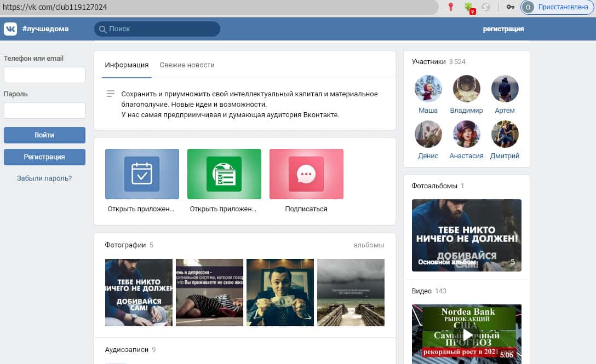Viewport: 596px width, 364px height.
Task: Focus the Телефон или email field
Action: coord(44,75)
